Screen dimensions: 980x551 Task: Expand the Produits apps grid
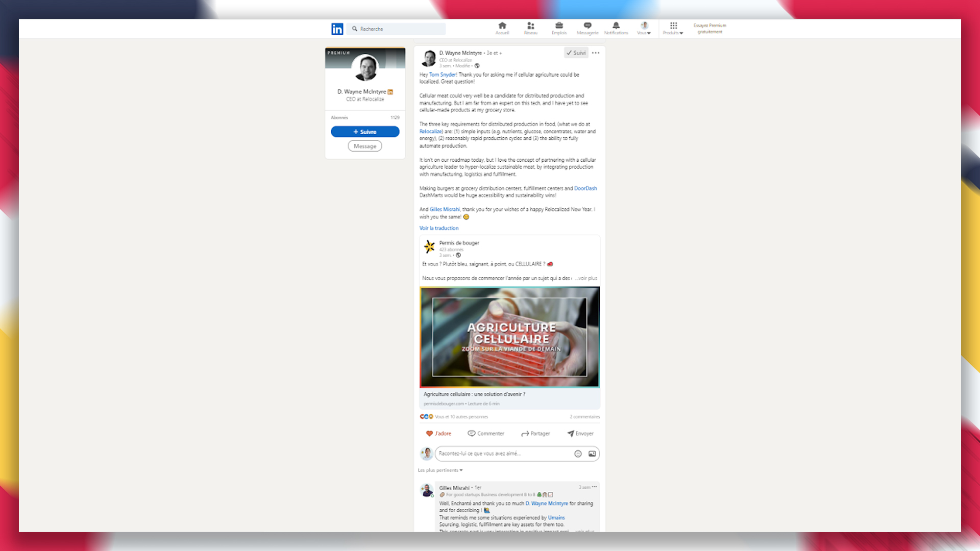[673, 28]
